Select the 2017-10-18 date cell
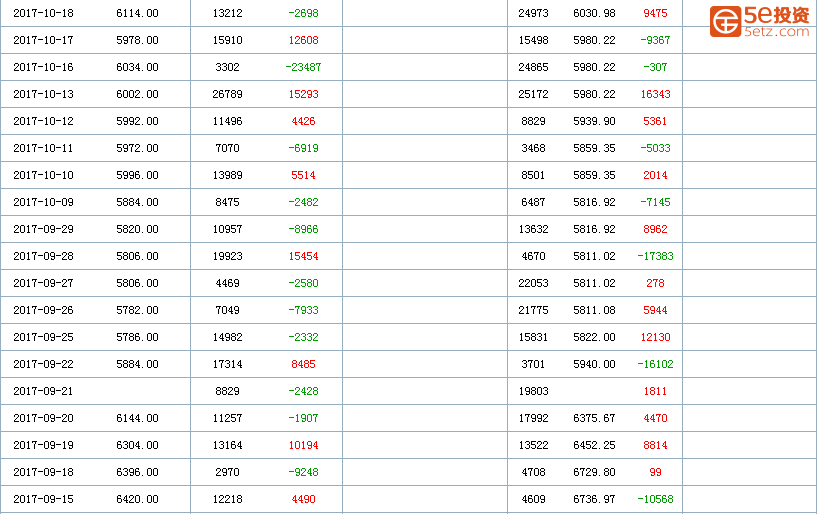The width and height of the screenshot is (817, 514). point(43,13)
